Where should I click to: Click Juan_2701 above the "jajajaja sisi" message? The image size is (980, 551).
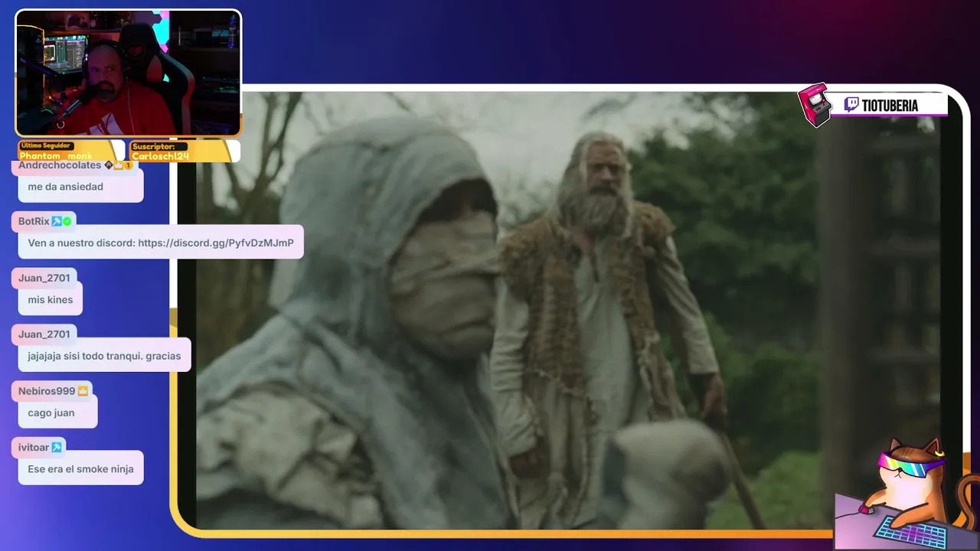[x=44, y=334]
